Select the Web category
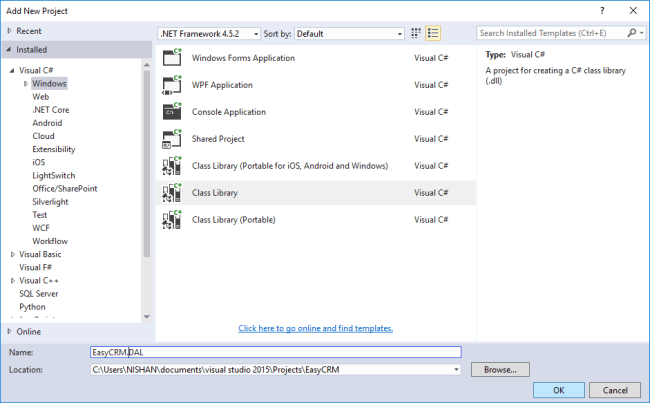 (41, 97)
